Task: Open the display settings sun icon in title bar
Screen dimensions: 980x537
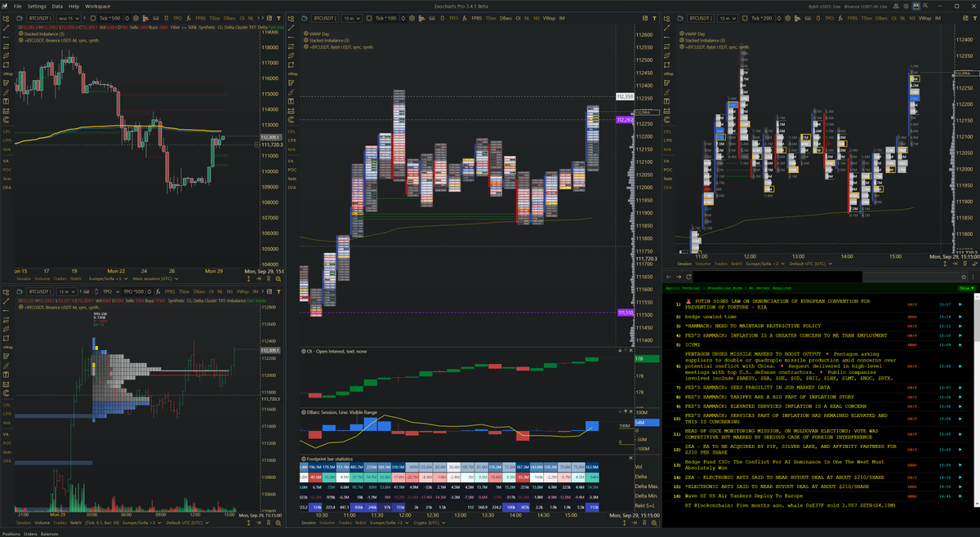Action: tap(906, 6)
